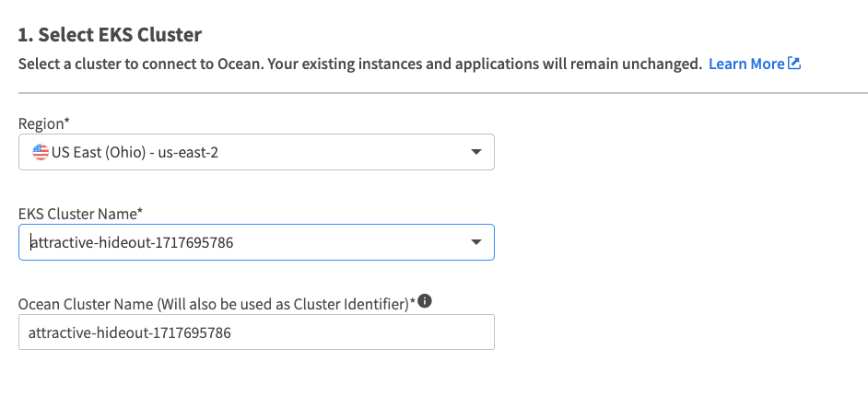Select the US East (Ohio) region text
The width and height of the screenshot is (868, 408).
click(x=135, y=152)
